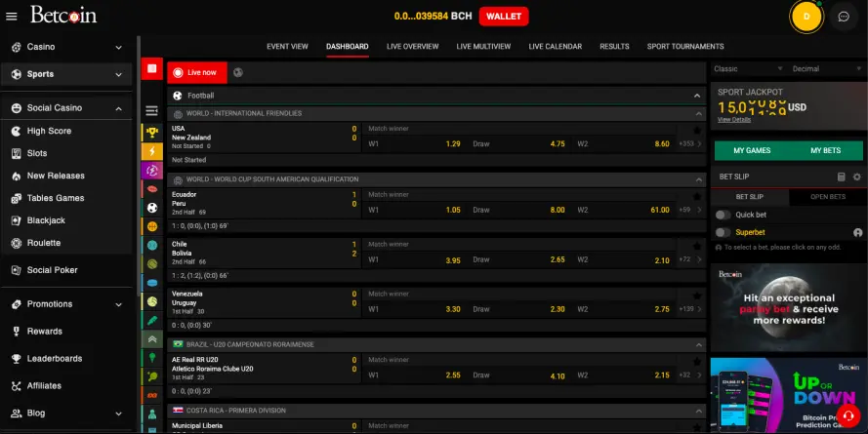This screenshot has width=868, height=434.
Task: Click the left sidebar scrollbar
Action: 139,166
